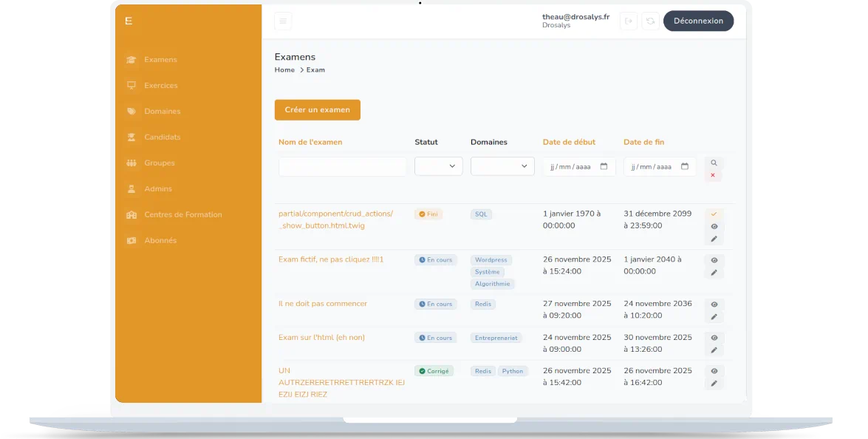The image size is (868, 439).
Task: View the Corrigé exam using eye icon
Action: (714, 371)
